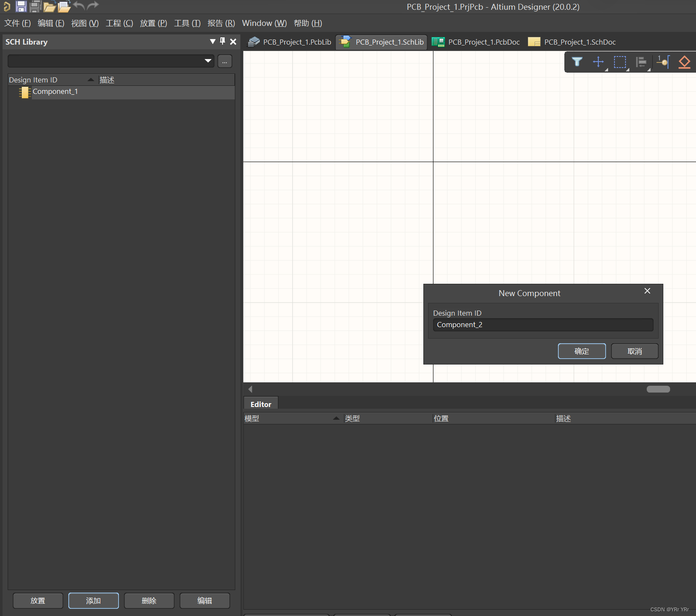The image size is (696, 616).
Task: Sort by 模型 column header
Action: point(293,418)
